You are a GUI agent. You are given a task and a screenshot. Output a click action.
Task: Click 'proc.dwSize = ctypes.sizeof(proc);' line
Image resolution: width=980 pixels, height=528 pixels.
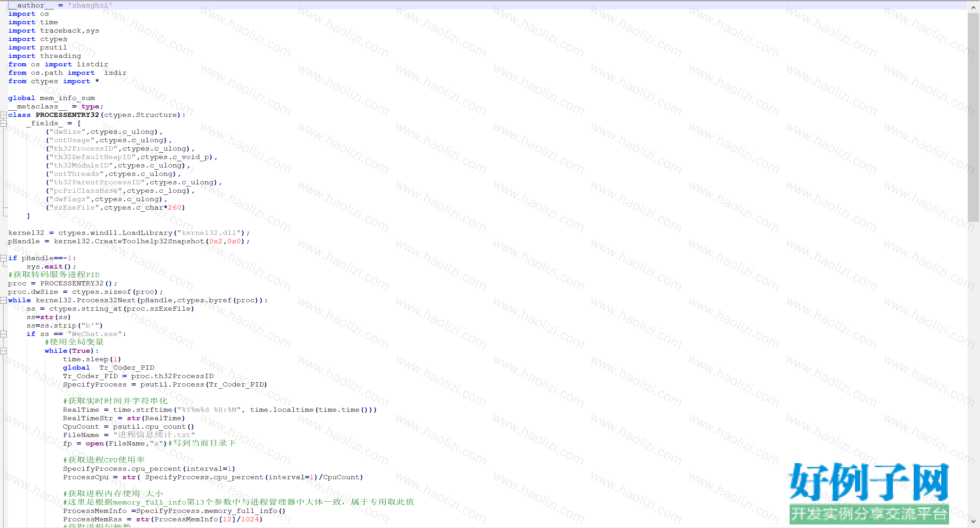coord(86,292)
